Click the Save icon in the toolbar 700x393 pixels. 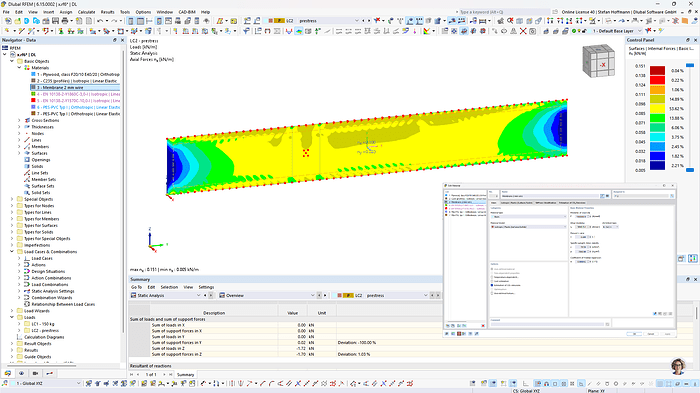(x=55, y=21)
